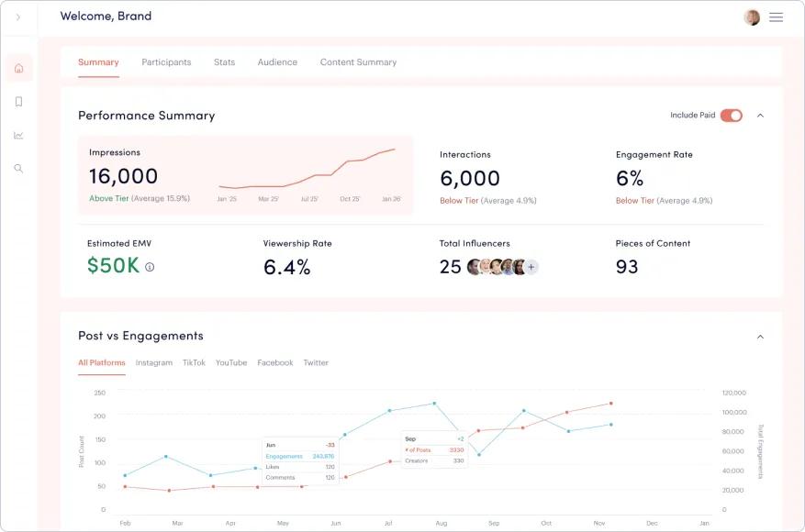Select the All Platforms chart filter
The image size is (805, 532).
pyautogui.click(x=102, y=362)
